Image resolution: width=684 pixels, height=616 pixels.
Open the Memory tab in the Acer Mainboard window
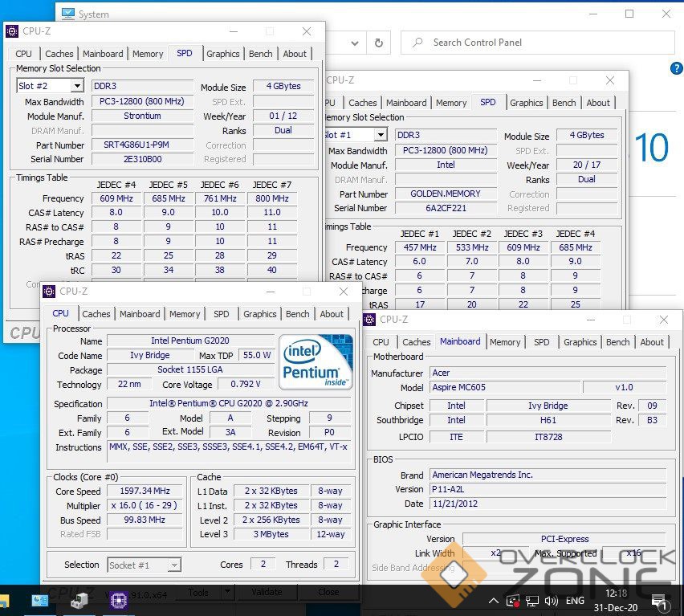(504, 342)
